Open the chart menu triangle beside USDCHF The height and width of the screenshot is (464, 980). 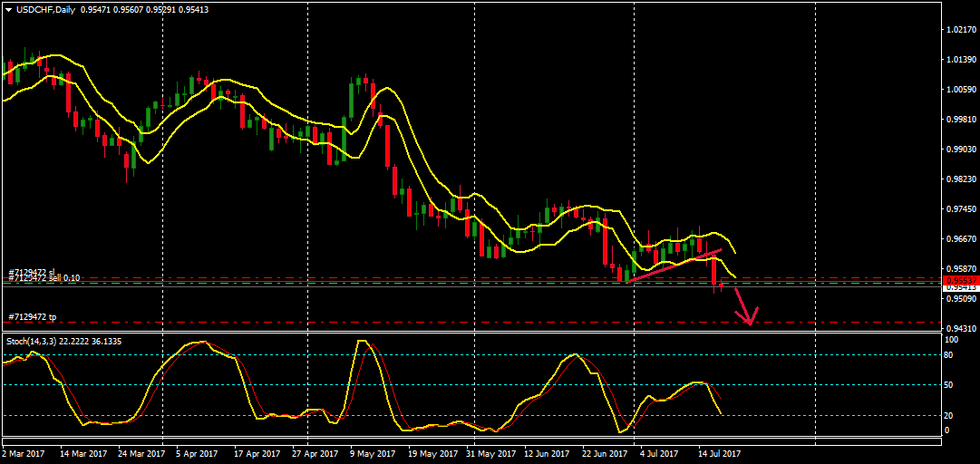pos(9,10)
